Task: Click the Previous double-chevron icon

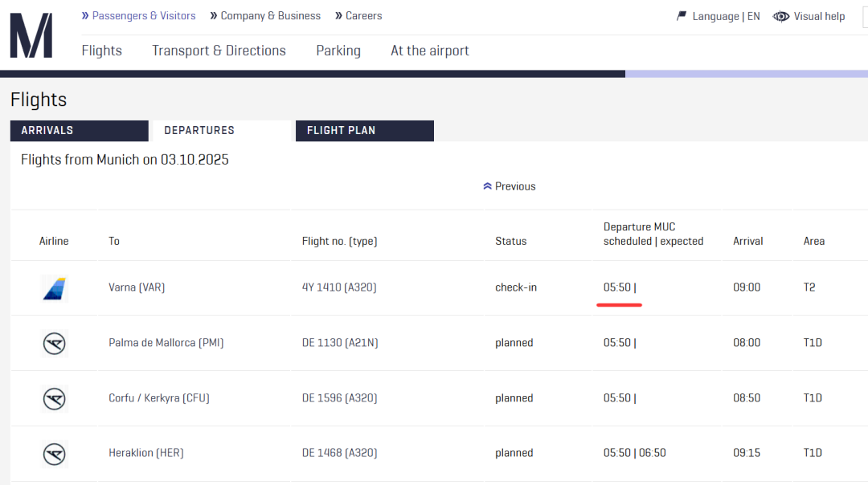Action: pyautogui.click(x=487, y=186)
